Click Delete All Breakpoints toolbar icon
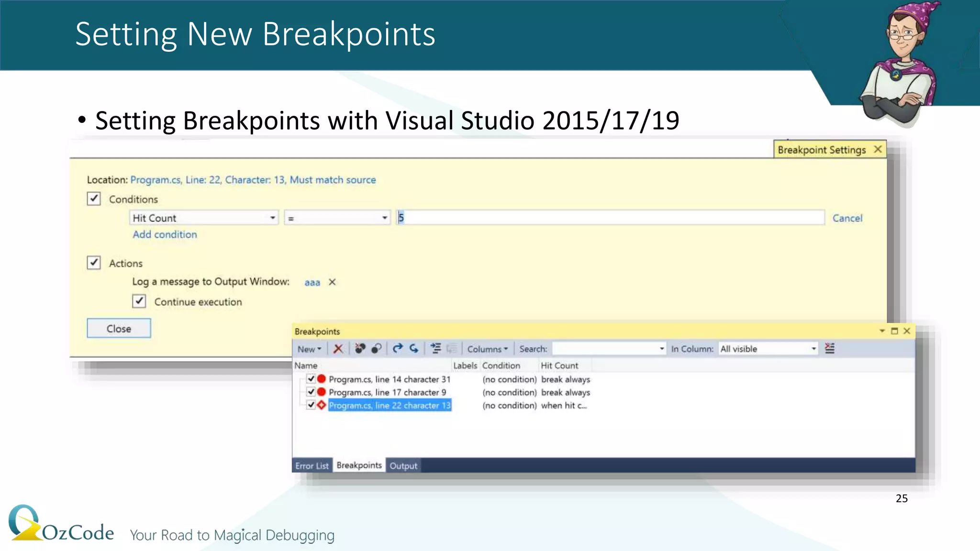 pos(360,349)
